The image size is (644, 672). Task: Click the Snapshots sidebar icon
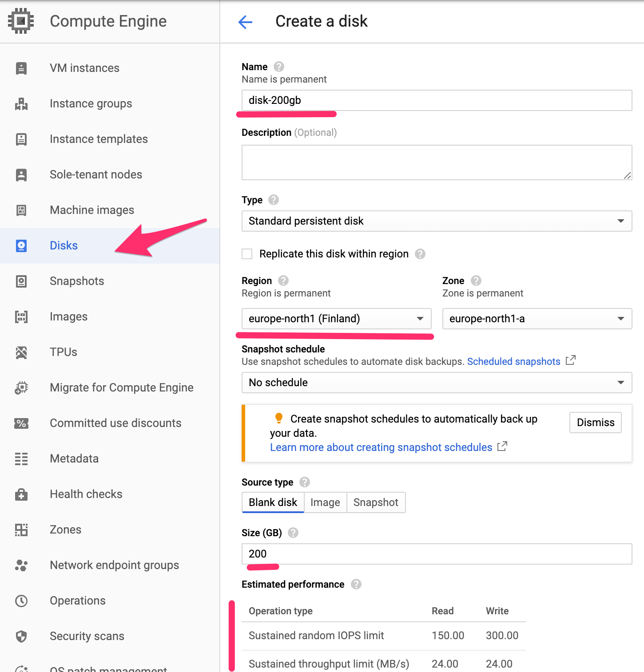coord(21,281)
